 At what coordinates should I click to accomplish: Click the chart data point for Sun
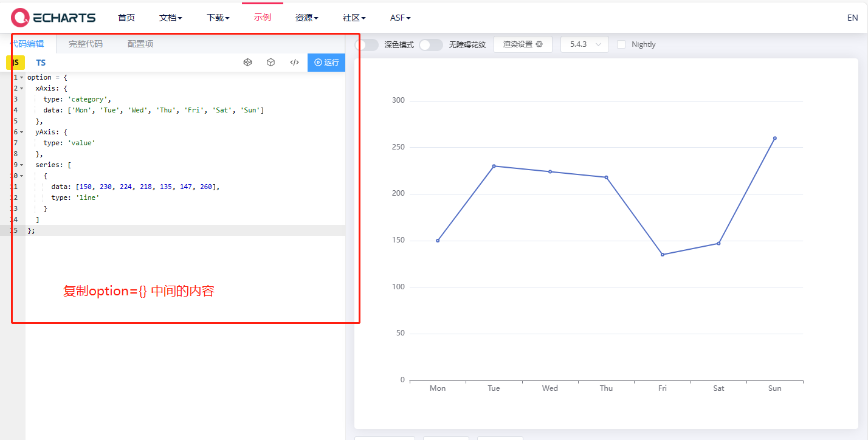click(x=775, y=138)
